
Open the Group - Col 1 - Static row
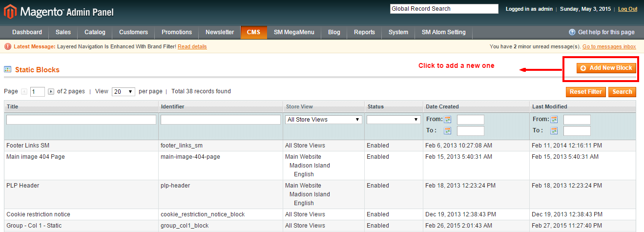coord(320,226)
